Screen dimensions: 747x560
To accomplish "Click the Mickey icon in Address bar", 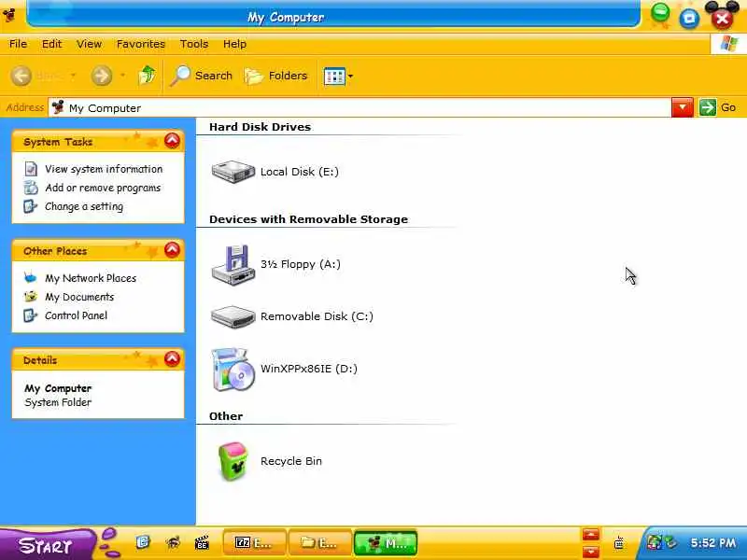I will click(x=58, y=107).
